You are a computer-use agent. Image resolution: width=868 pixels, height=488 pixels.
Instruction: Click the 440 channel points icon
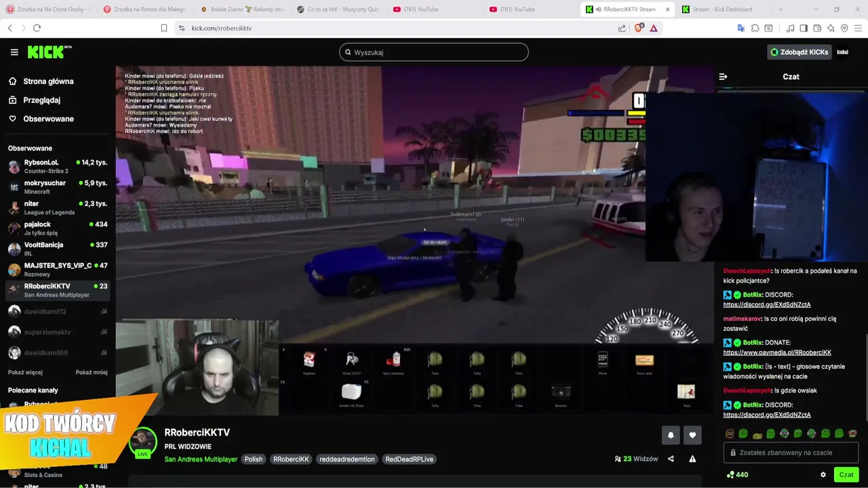pos(730,475)
